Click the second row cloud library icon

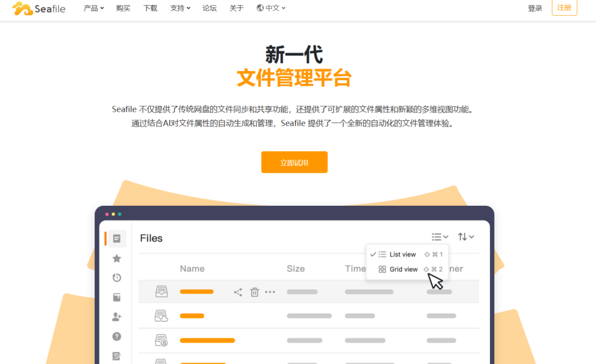pyautogui.click(x=161, y=316)
